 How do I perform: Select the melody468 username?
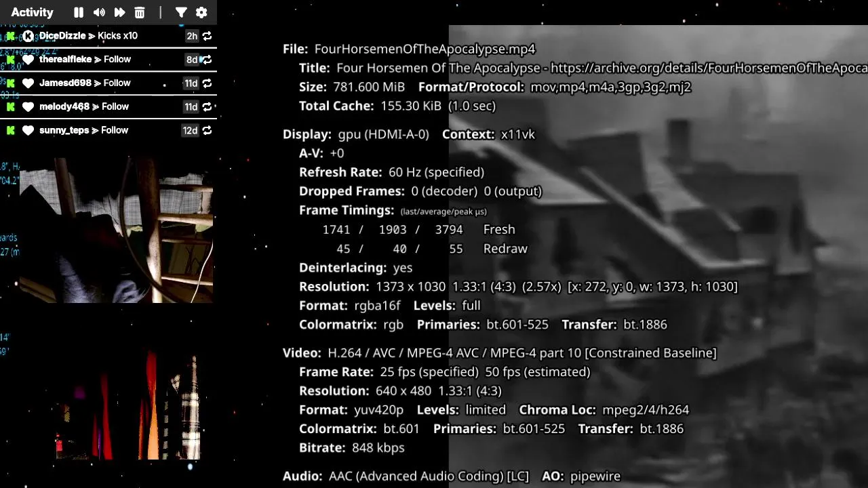tap(64, 107)
